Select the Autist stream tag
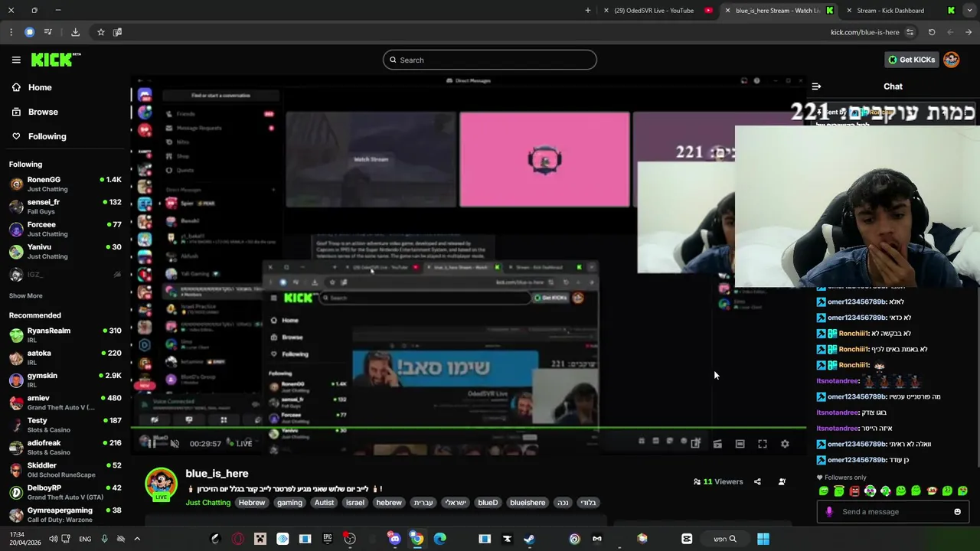Image resolution: width=980 pixels, height=551 pixels. [x=324, y=503]
